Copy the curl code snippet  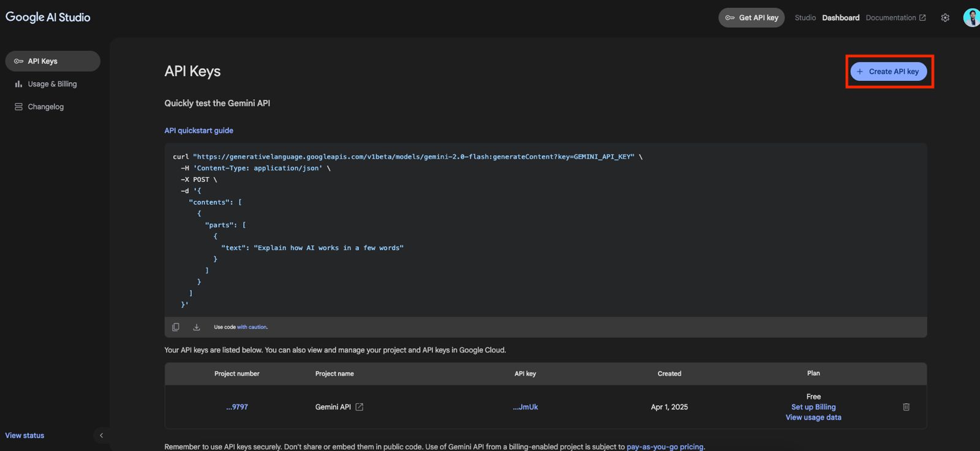(x=176, y=327)
